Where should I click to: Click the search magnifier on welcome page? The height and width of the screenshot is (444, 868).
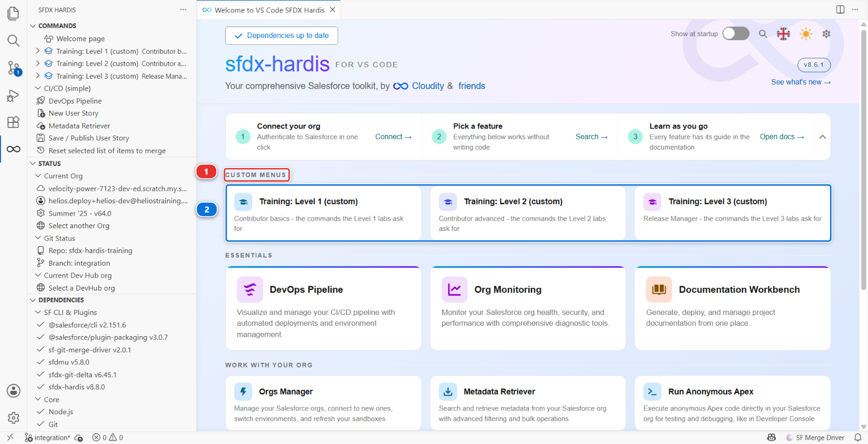pos(763,34)
